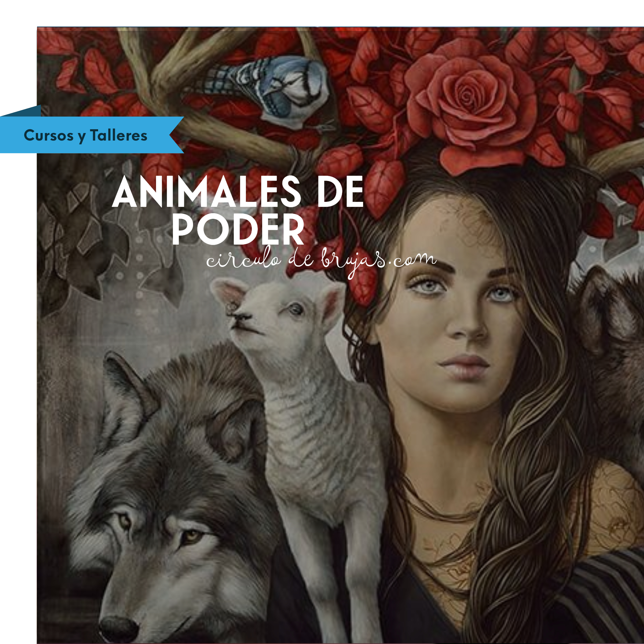Click the white page margin at top
This screenshot has height=644, width=644.
(x=322, y=13)
